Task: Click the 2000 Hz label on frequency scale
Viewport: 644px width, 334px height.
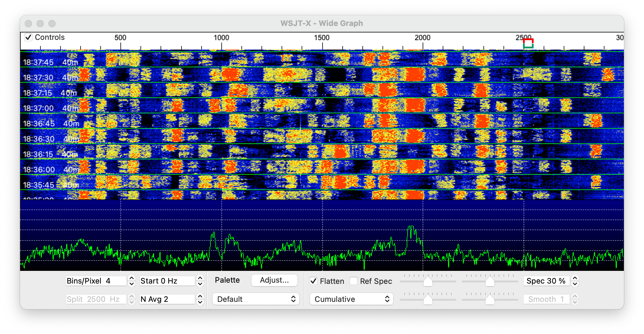Action: pyautogui.click(x=422, y=38)
